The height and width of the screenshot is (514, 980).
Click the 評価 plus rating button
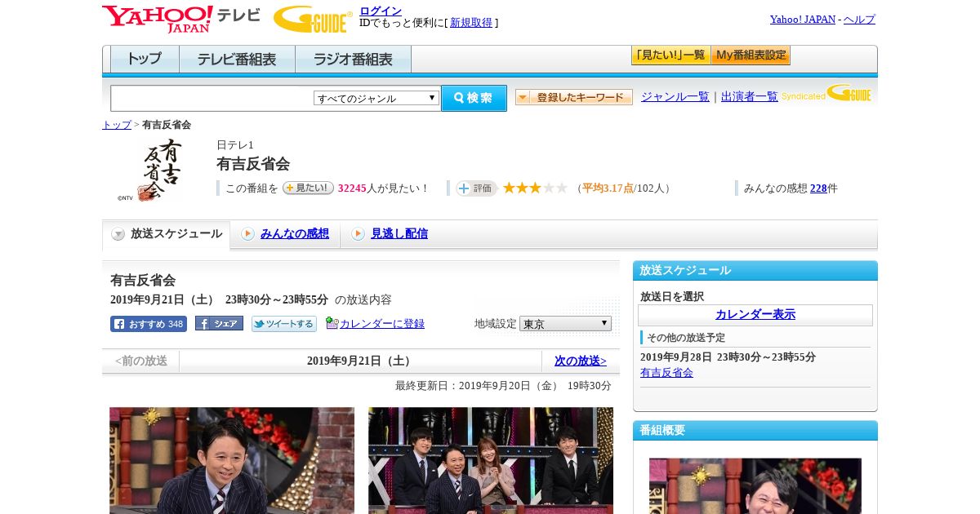(x=476, y=188)
